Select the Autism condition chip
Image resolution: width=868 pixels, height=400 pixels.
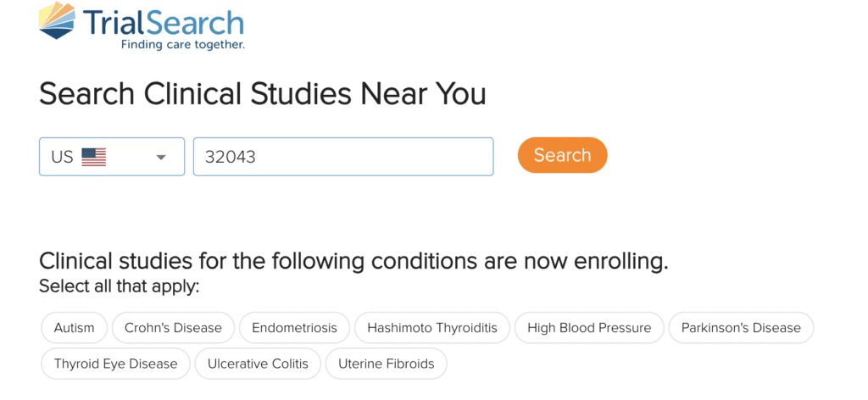[74, 328]
